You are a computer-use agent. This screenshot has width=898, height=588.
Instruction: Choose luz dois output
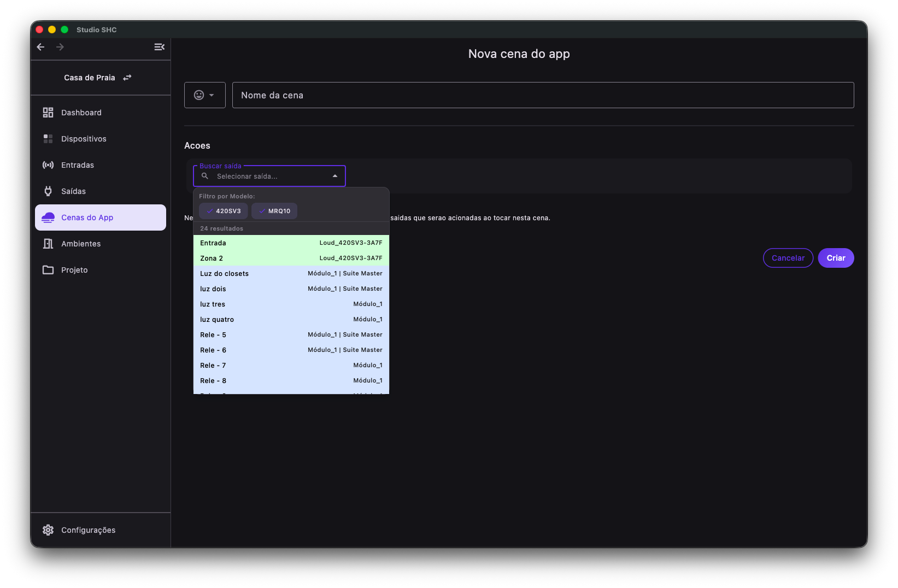click(x=291, y=289)
